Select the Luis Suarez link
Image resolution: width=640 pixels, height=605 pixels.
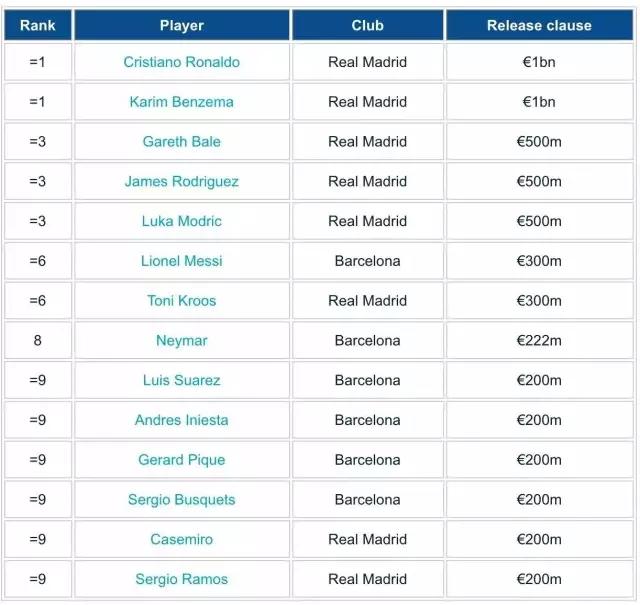tap(181, 380)
